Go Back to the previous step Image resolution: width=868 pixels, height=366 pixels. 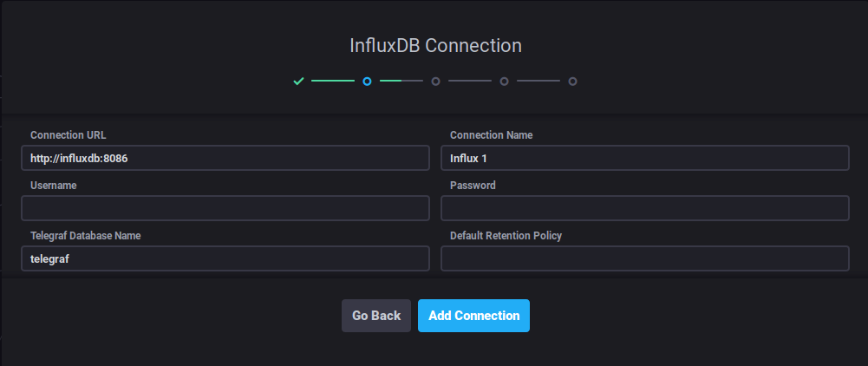pos(376,316)
